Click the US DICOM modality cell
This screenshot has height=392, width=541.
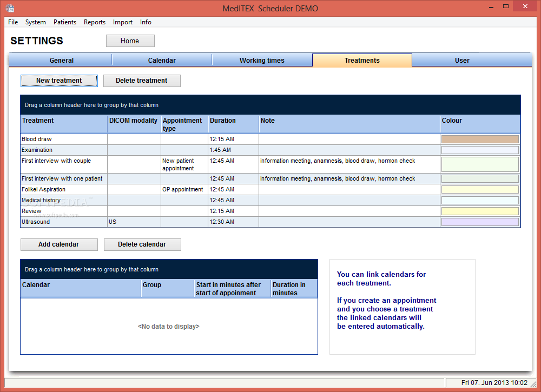click(134, 222)
